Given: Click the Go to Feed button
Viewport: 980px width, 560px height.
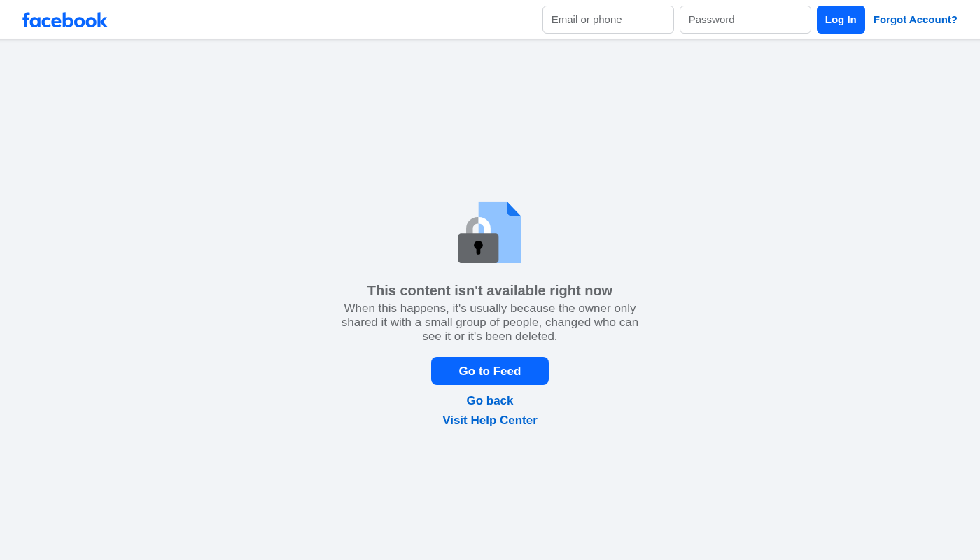Looking at the screenshot, I should pyautogui.click(x=490, y=371).
